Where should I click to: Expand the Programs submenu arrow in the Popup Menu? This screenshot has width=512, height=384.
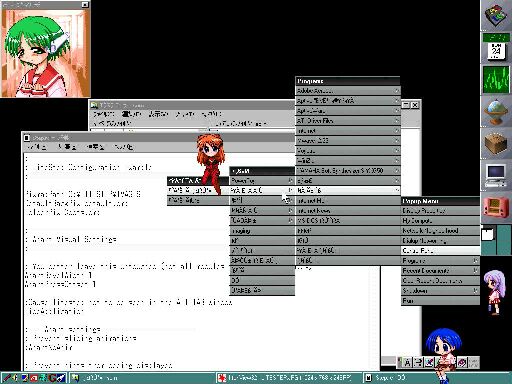475,260
